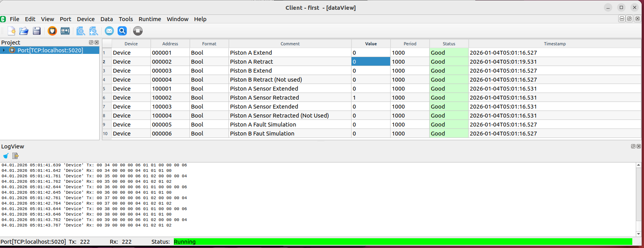This screenshot has height=248, width=644.
Task: Click 'Piston A Sensor Retracted (Not Used)' cell
Action: pyautogui.click(x=290, y=116)
